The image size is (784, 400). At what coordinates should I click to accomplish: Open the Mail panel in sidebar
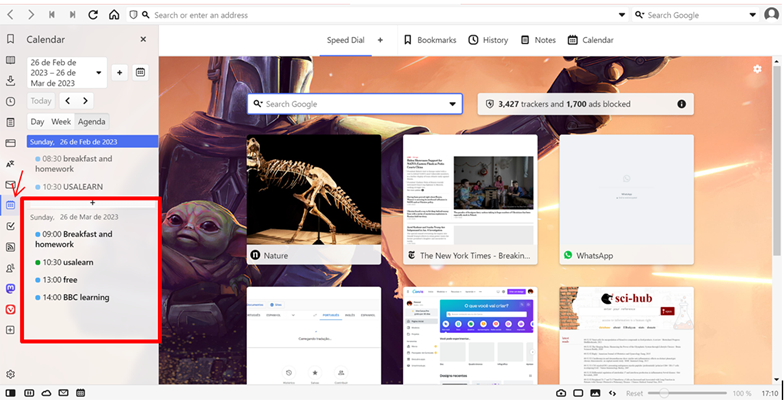click(x=10, y=184)
